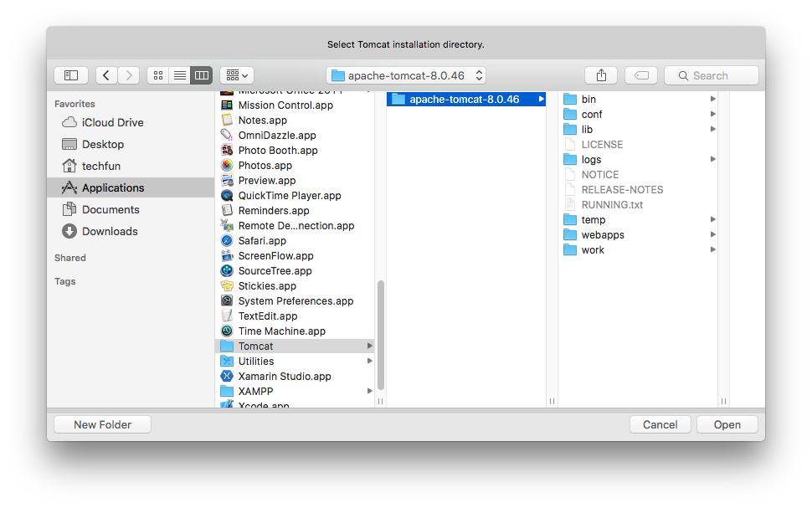Open the apache-tomcat-8.0.46 path popup

406,75
